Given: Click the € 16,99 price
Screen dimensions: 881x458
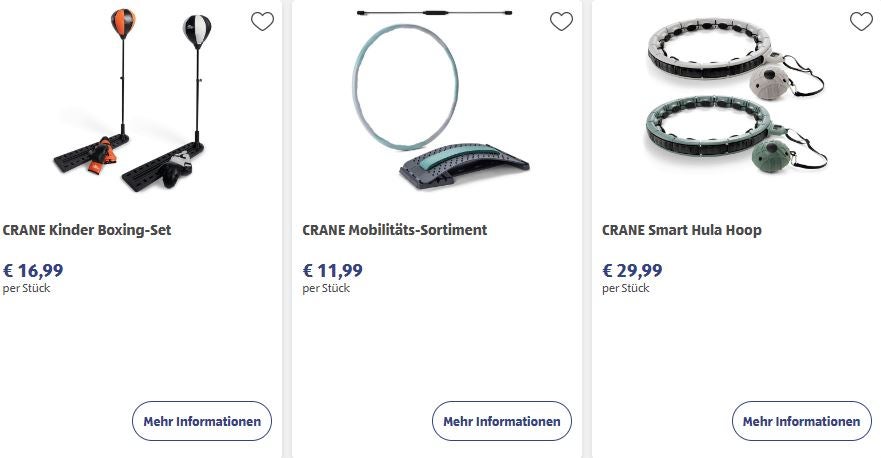Looking at the screenshot, I should click(x=33, y=270).
